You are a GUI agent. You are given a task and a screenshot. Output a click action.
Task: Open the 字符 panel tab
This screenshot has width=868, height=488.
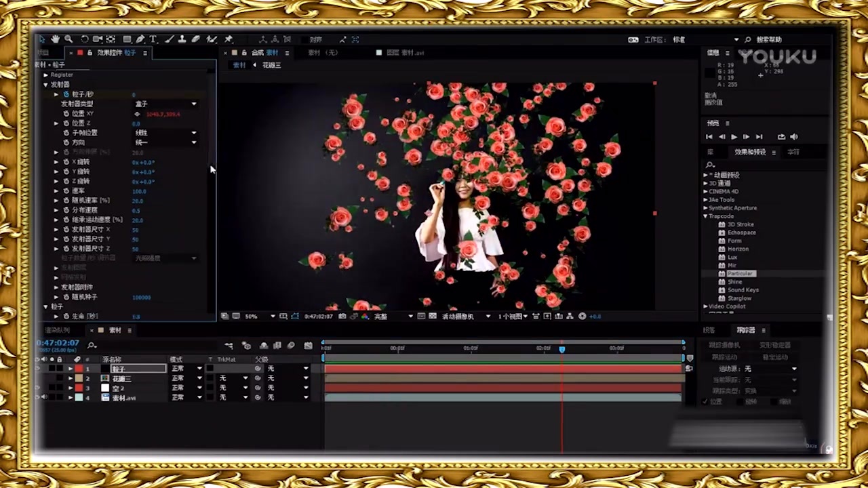[793, 152]
